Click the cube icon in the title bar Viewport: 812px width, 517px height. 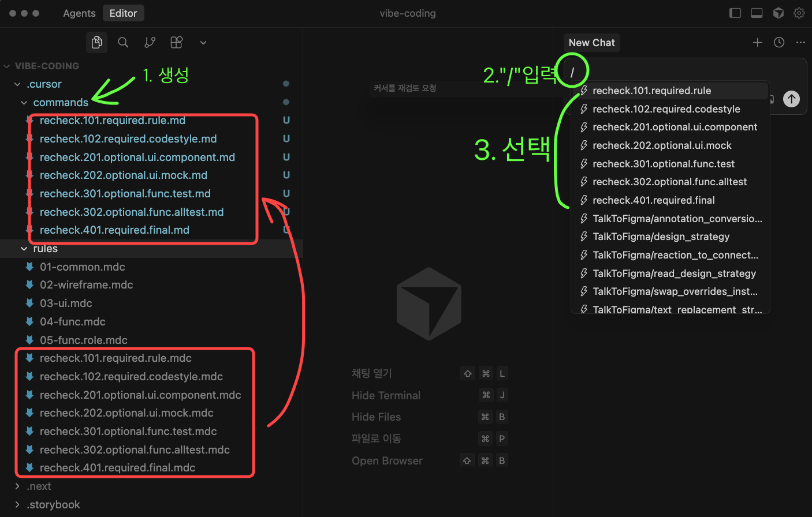point(779,13)
